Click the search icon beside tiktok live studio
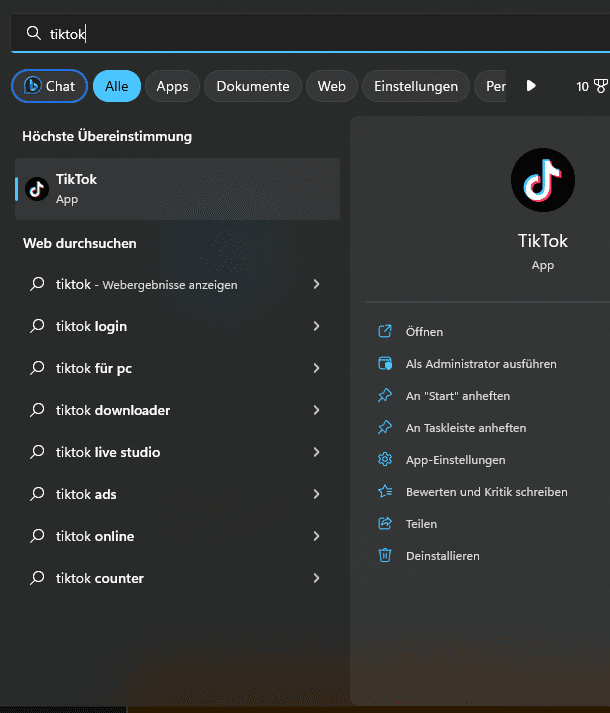This screenshot has width=610, height=713. (x=37, y=452)
